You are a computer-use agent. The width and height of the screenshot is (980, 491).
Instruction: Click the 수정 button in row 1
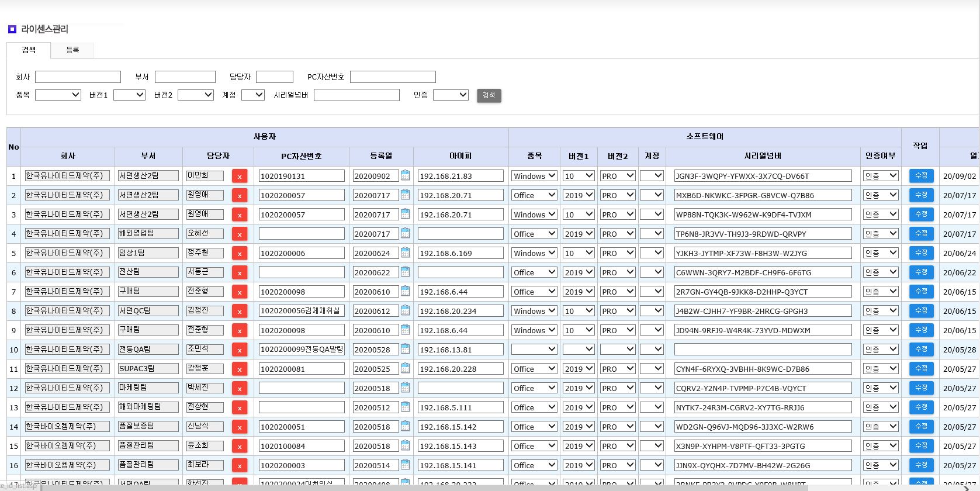921,175
